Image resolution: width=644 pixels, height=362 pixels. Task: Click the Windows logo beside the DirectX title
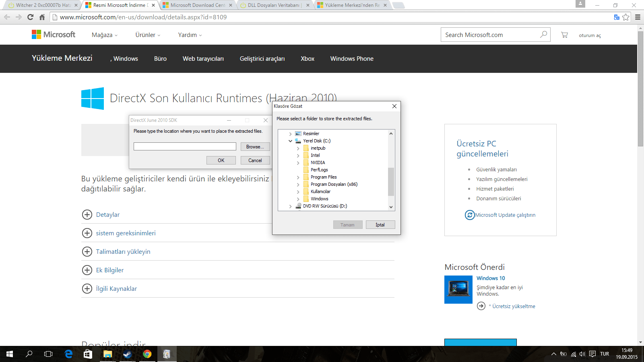pos(93,99)
